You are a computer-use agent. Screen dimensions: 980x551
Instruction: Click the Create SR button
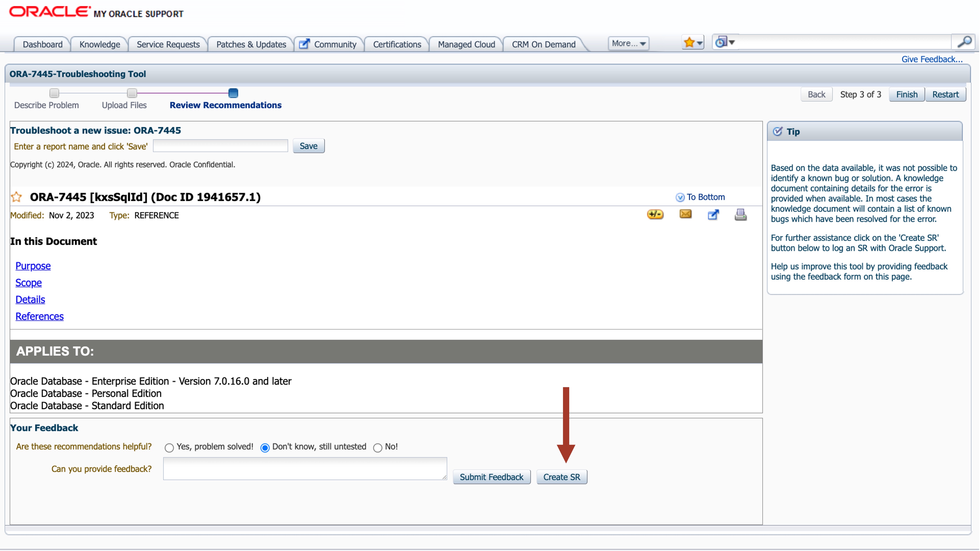pos(561,477)
